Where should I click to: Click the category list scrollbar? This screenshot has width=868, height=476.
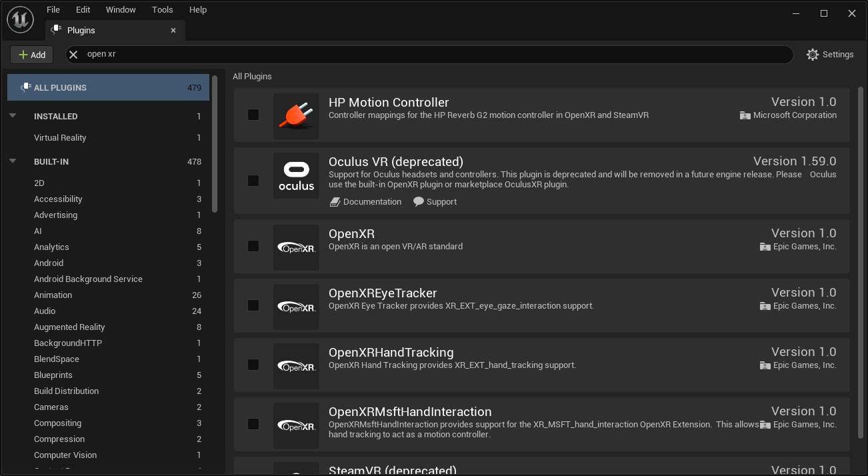pyautogui.click(x=215, y=143)
